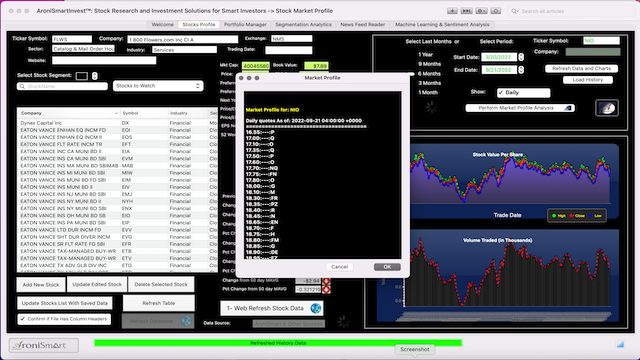This screenshot has width=640, height=360.
Task: Sort the table by Symbol column header
Action: (x=144, y=113)
